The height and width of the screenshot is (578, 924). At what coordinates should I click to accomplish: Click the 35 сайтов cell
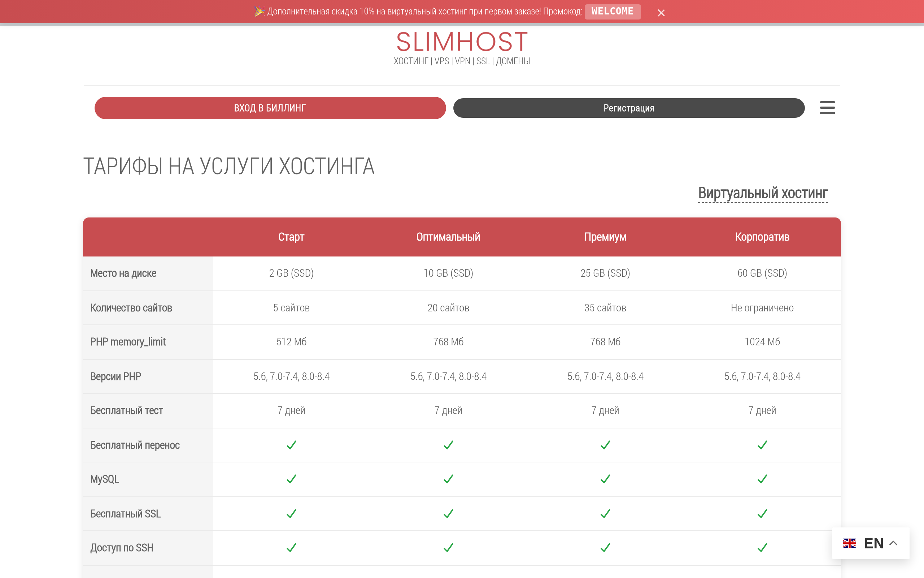pos(605,308)
